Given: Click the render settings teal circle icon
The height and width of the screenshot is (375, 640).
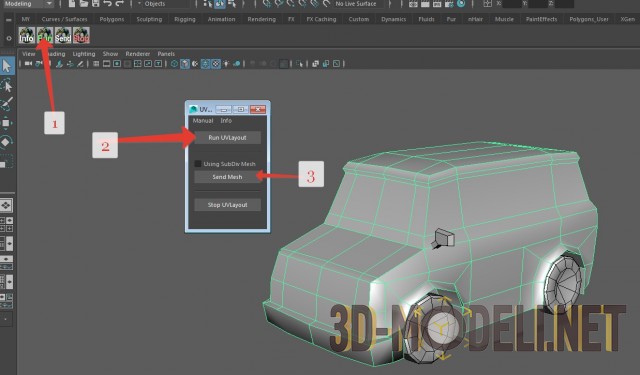Looking at the screenshot, I should [461, 4].
